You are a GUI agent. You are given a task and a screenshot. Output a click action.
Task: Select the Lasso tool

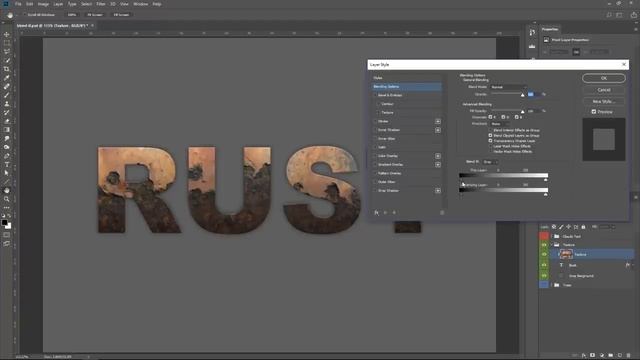7,51
